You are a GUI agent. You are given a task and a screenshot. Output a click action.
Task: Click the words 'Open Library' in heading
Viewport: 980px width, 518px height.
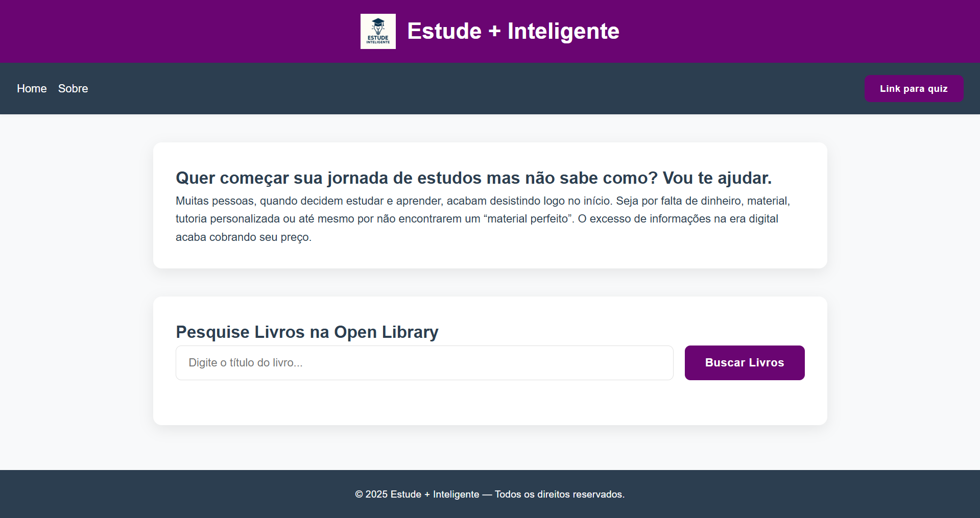tap(386, 332)
